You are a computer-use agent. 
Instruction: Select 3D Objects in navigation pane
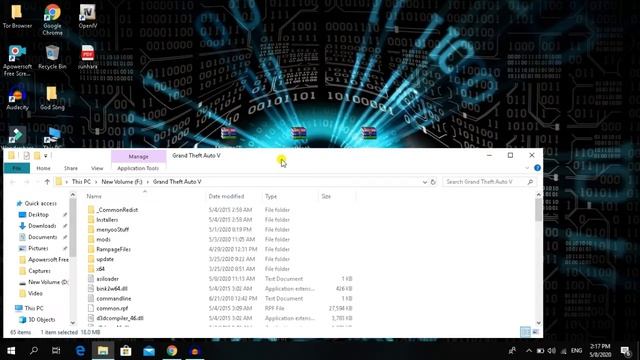tap(42, 320)
